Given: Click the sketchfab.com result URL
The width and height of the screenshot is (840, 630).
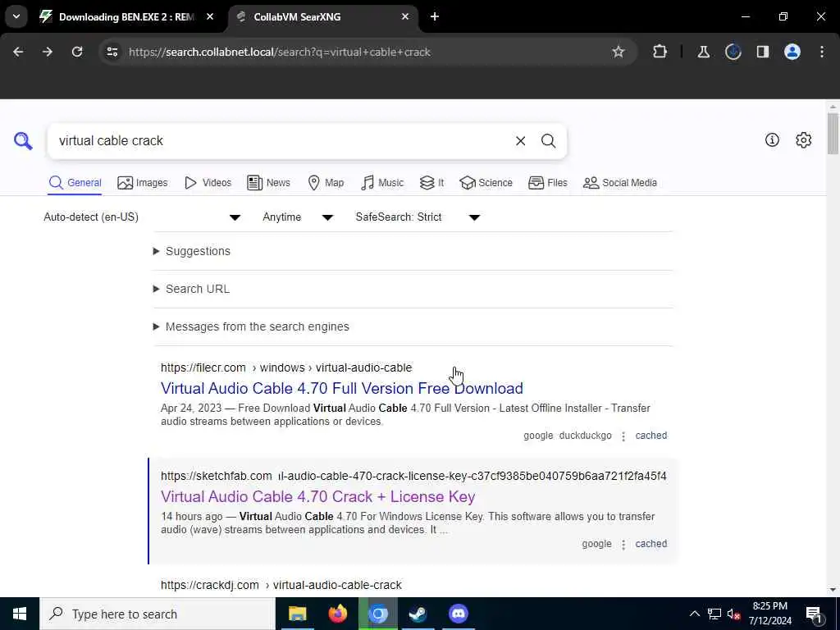Looking at the screenshot, I should [413, 476].
